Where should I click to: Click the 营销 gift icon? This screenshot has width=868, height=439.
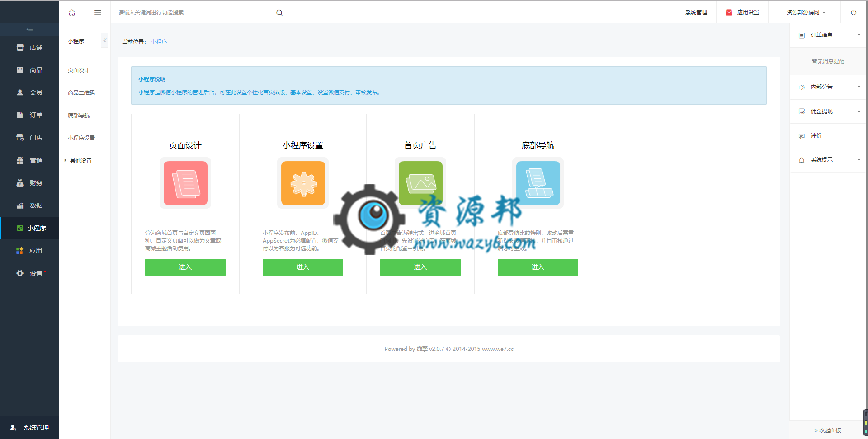(20, 160)
